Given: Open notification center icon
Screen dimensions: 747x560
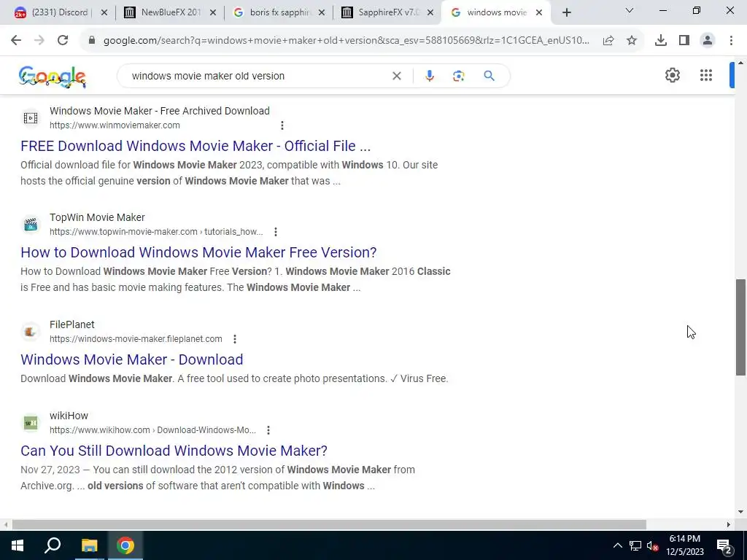Looking at the screenshot, I should point(724,546).
